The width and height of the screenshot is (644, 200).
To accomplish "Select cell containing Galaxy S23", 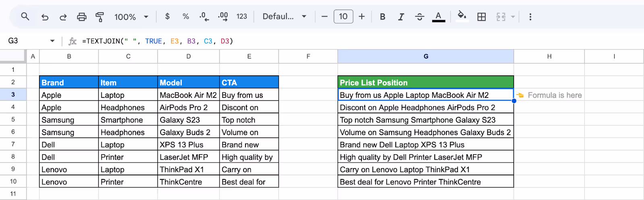I will click(188, 120).
